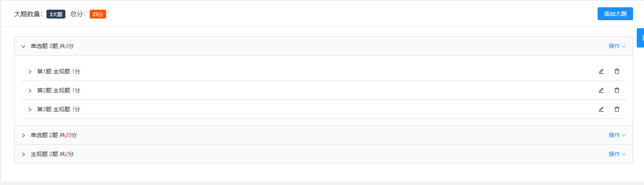Delete 第3题 via trash icon
This screenshot has height=185, width=644.
[617, 109]
